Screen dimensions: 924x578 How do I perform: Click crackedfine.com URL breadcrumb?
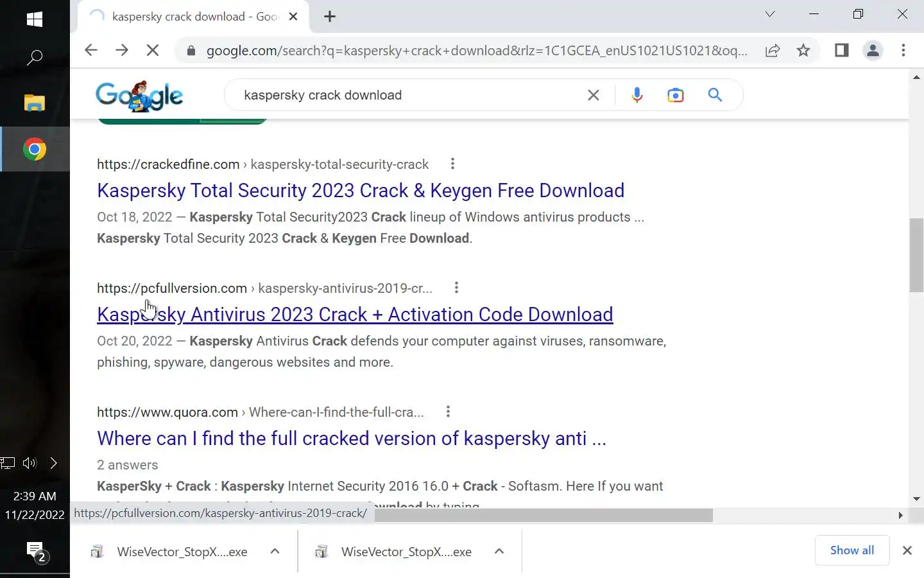pyautogui.click(x=262, y=164)
